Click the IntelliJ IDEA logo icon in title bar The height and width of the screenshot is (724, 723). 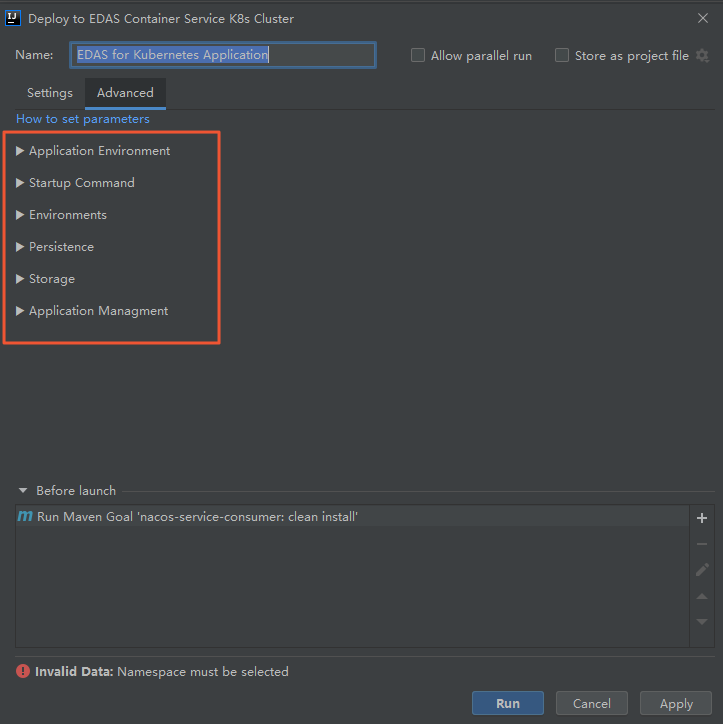[x=12, y=18]
